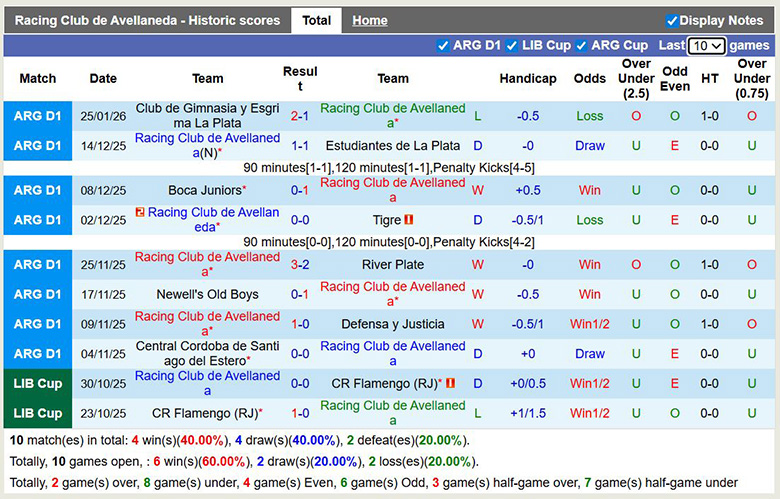Open the River Plate team page

pos(392,265)
